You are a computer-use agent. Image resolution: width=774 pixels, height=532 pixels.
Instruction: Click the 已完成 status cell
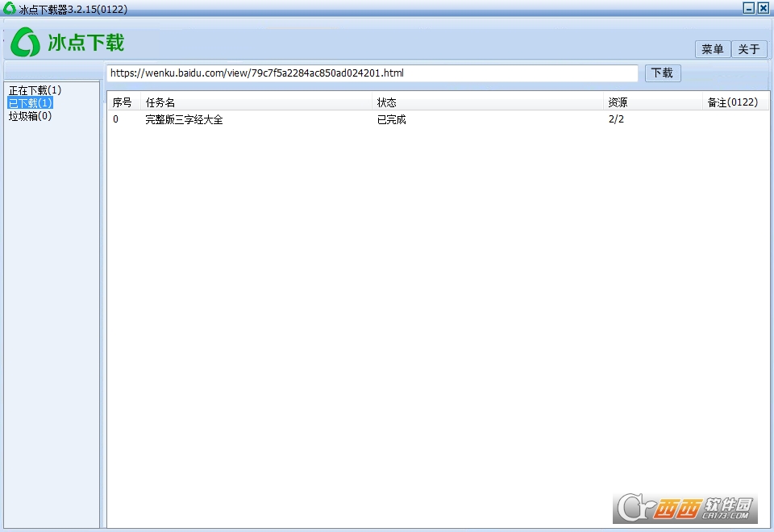tap(392, 119)
